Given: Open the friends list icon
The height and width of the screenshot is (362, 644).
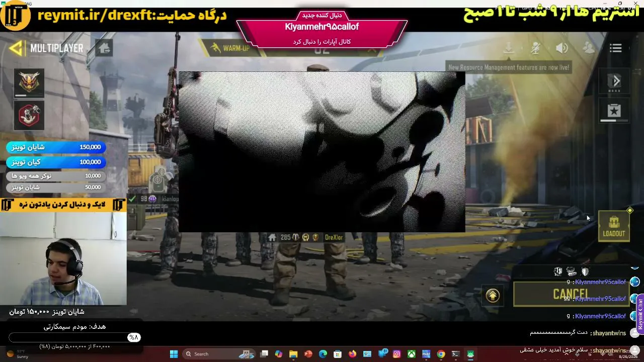Looking at the screenshot, I should pyautogui.click(x=589, y=48).
